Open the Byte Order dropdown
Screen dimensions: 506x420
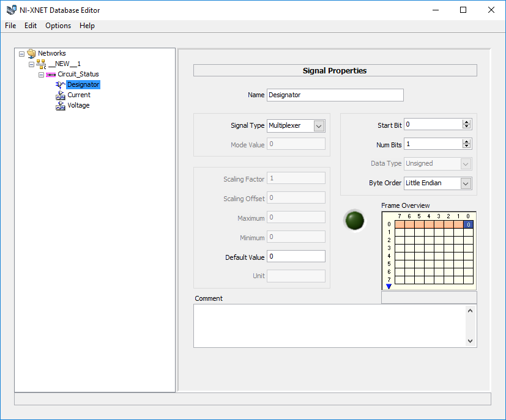pos(466,183)
